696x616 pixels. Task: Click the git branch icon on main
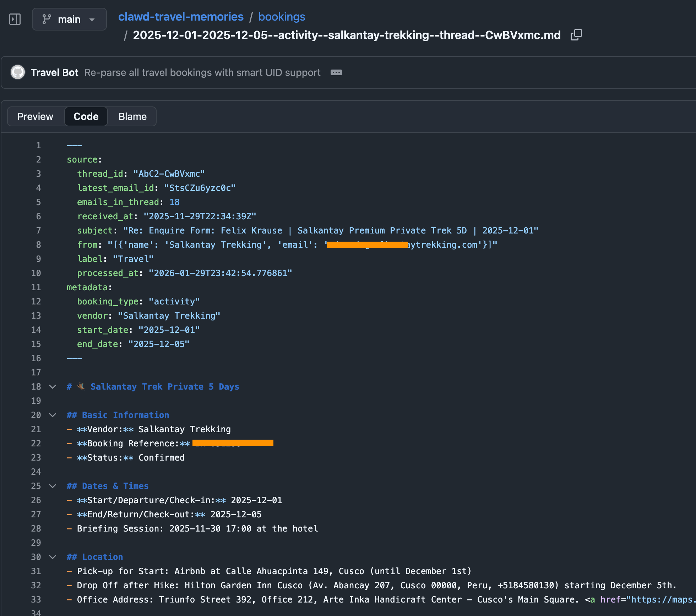click(47, 19)
